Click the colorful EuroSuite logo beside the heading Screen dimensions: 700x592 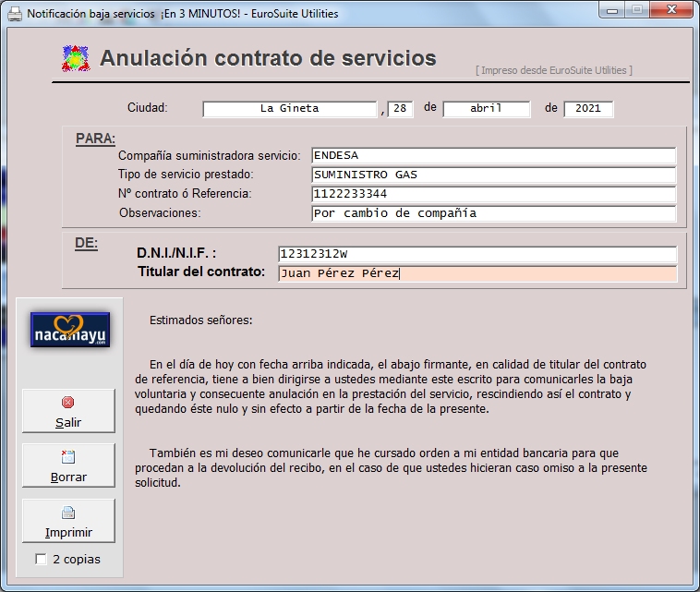tap(75, 59)
